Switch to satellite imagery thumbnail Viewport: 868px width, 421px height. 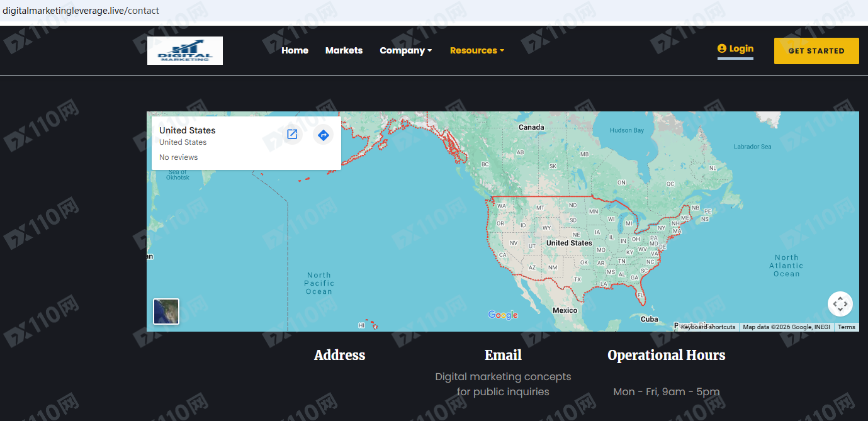pos(166,312)
